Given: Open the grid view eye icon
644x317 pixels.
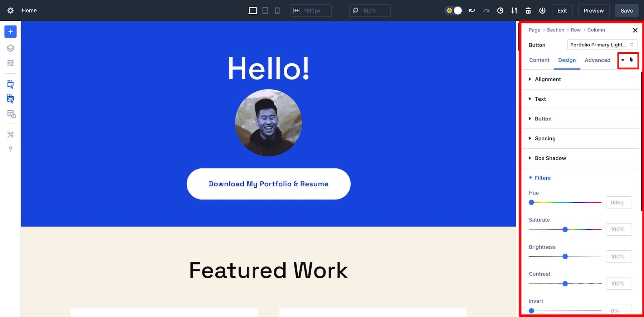Looking at the screenshot, I should (x=11, y=114).
